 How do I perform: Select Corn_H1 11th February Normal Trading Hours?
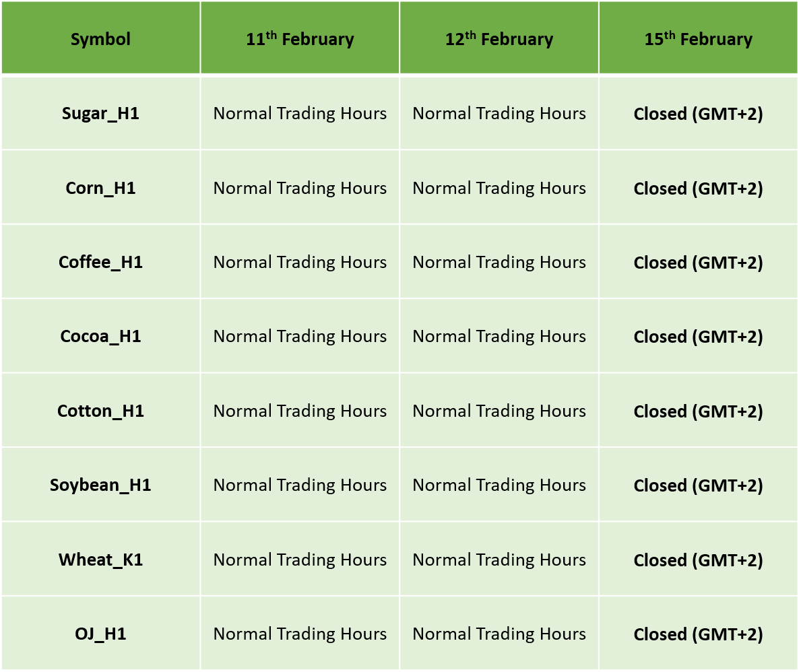pos(300,187)
